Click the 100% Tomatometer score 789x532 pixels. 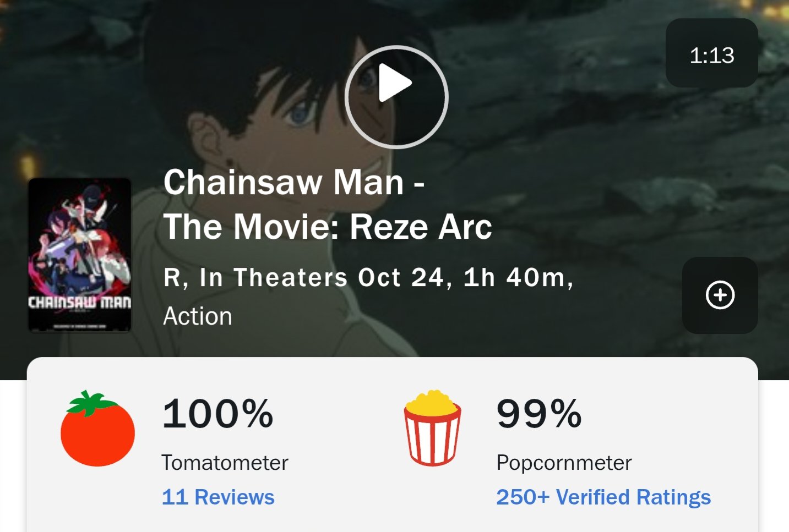tap(218, 414)
